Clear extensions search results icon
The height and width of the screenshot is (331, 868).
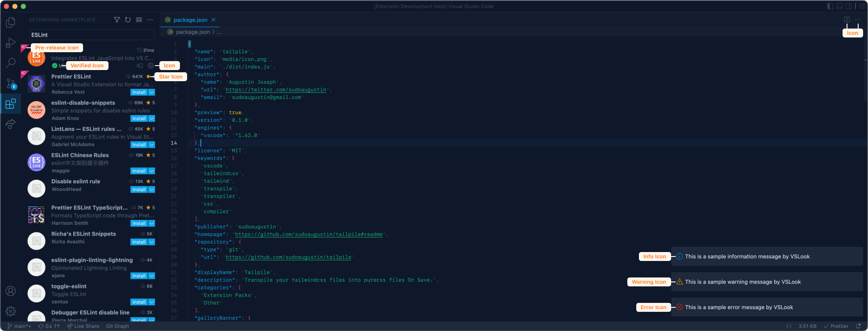tap(139, 20)
